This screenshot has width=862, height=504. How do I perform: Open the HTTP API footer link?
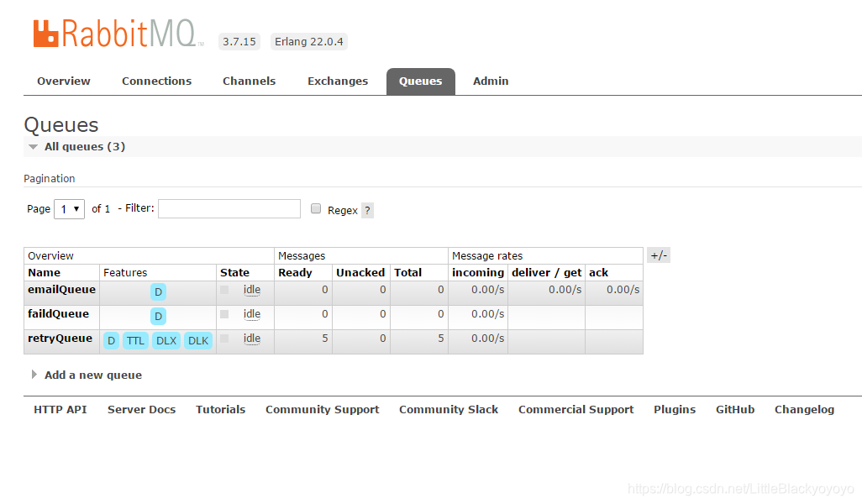[60, 410]
